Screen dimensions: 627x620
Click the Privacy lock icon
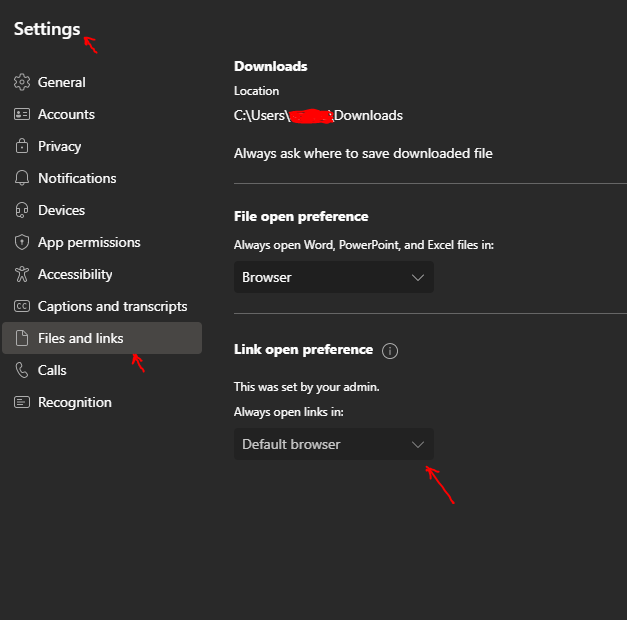22,146
